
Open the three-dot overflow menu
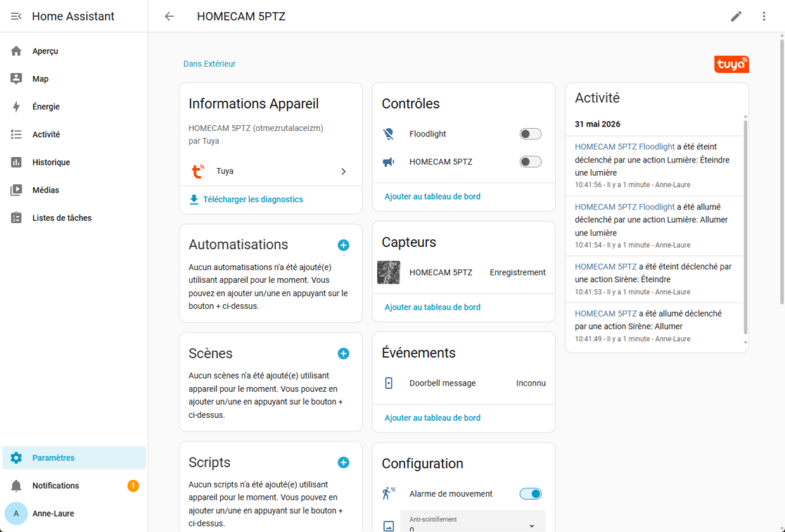pyautogui.click(x=764, y=16)
